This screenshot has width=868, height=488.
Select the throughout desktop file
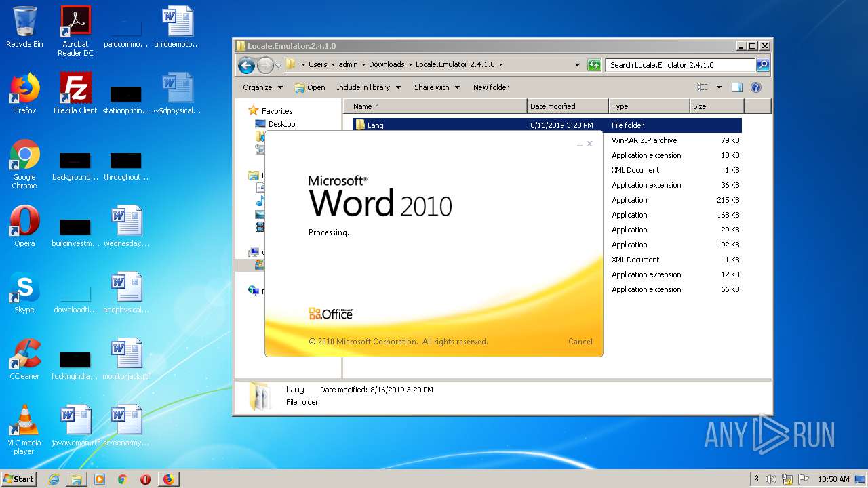click(126, 167)
